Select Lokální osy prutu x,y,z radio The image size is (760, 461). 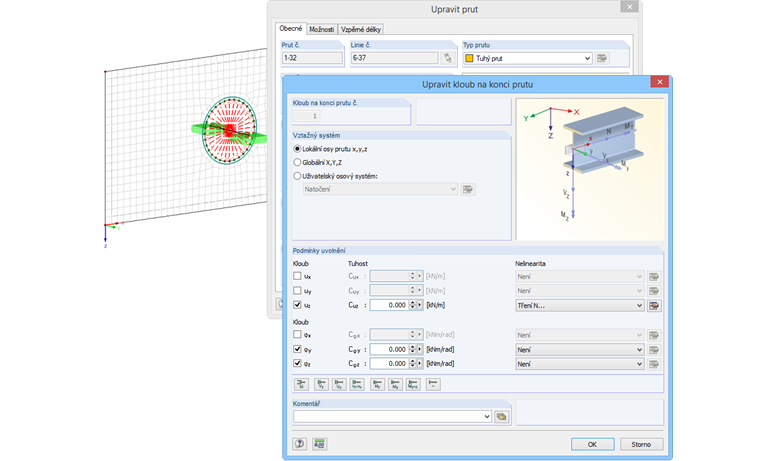(297, 149)
